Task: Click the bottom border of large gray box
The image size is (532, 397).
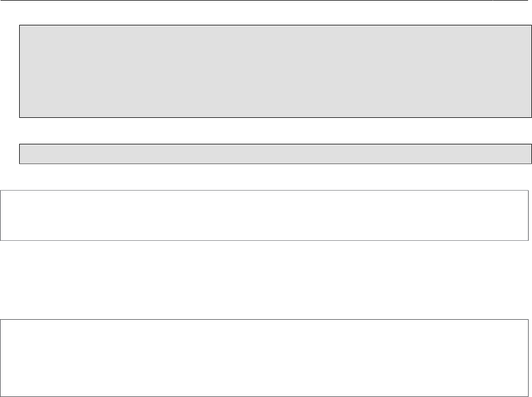Action: tap(276, 117)
